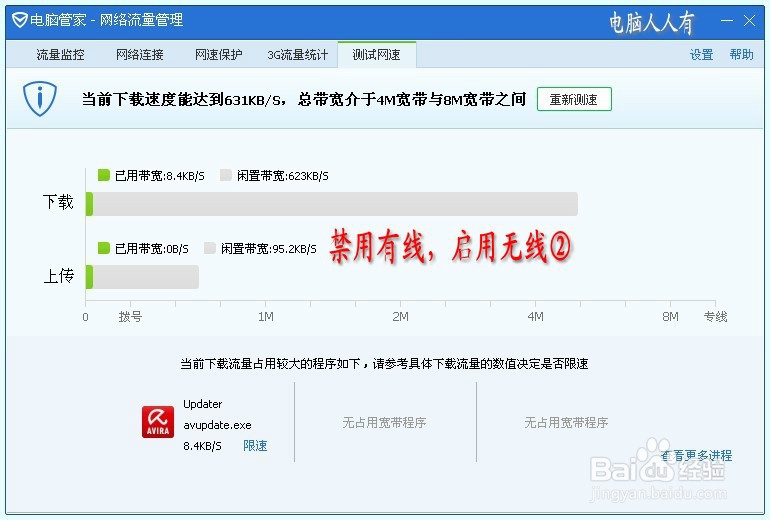Click green 已用带宽:8.4KB/S legend swatch
Viewport: 770px width, 520px height.
(104, 175)
